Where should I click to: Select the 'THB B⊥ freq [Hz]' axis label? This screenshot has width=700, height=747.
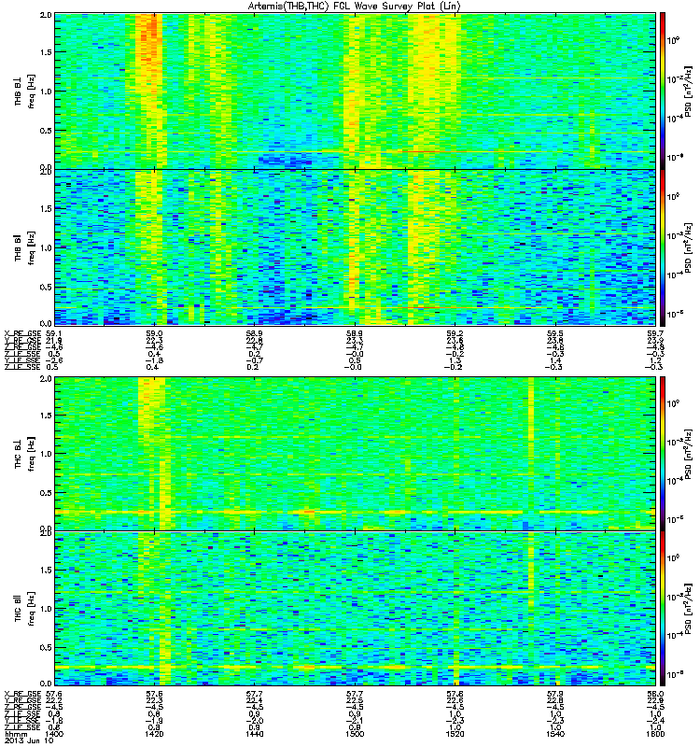tap(25, 92)
